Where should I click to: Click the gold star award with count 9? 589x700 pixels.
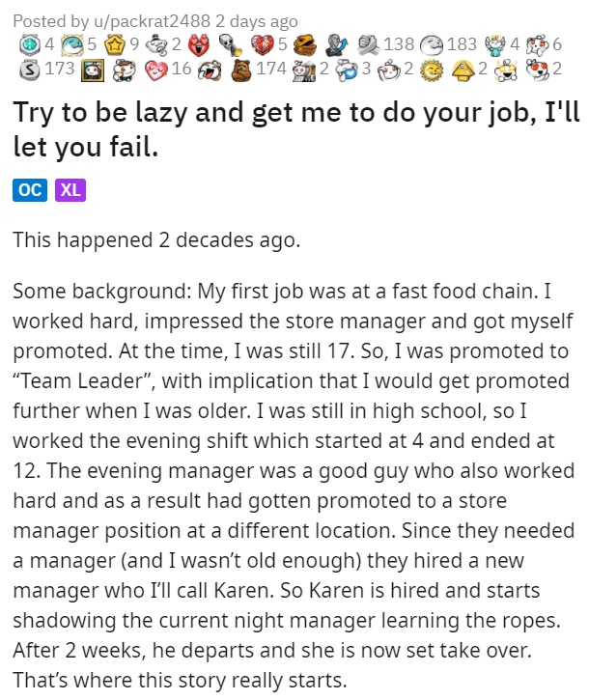(x=114, y=44)
